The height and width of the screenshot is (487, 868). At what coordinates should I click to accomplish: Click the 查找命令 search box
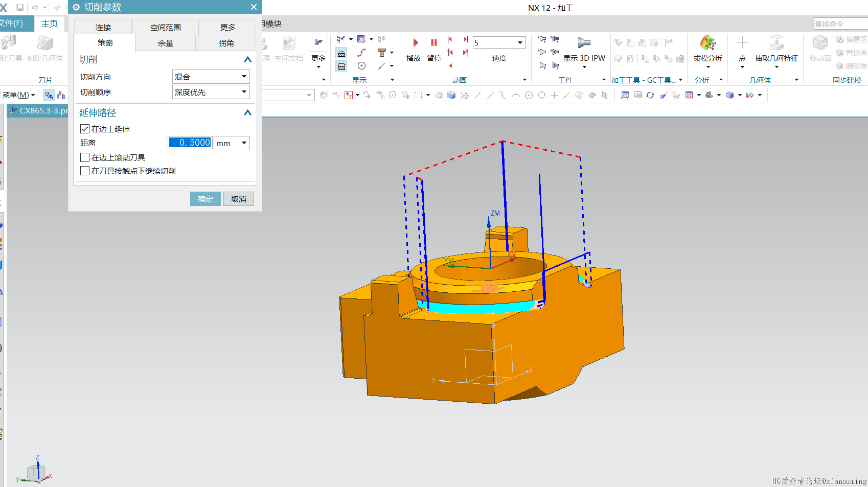tap(840, 24)
